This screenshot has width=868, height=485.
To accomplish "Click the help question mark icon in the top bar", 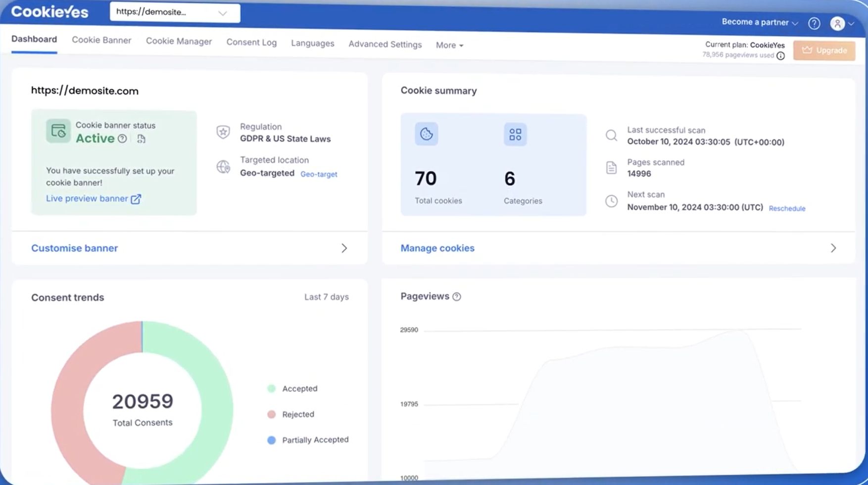I will click(814, 23).
